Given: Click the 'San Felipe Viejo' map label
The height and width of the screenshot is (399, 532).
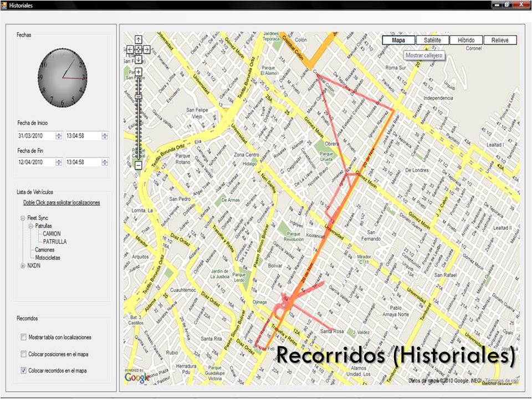Looking at the screenshot, I should click(x=197, y=113).
